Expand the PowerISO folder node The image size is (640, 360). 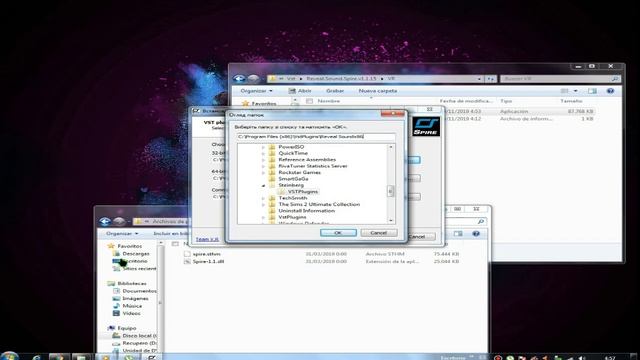coord(263,147)
